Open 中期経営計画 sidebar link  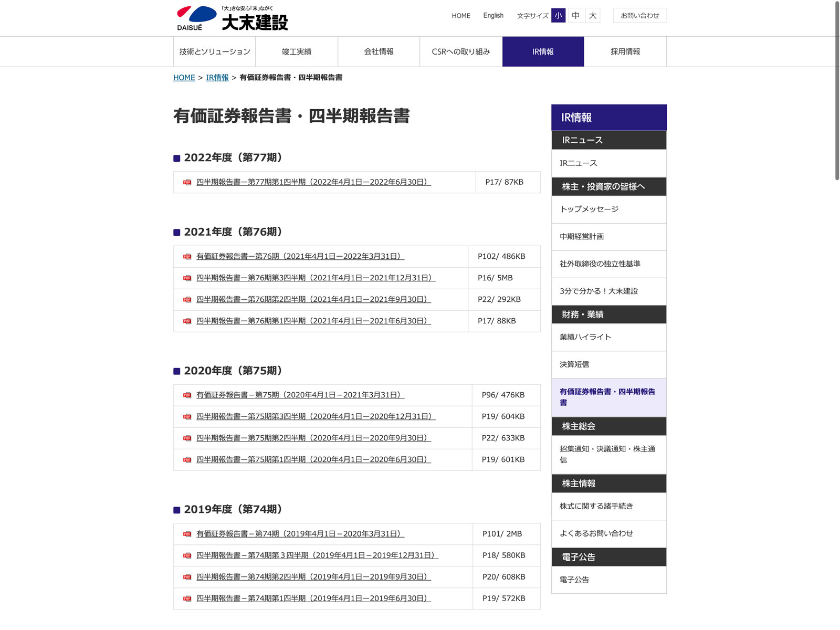[582, 237]
